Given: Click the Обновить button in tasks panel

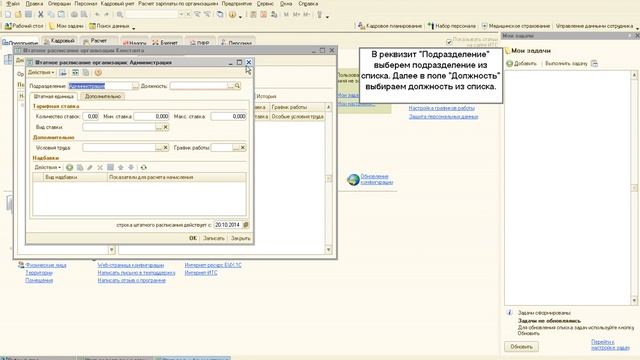Looking at the screenshot, I should click(521, 347).
